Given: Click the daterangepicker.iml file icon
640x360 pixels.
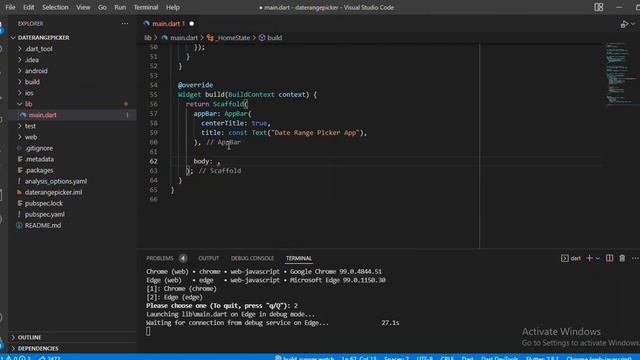Looking at the screenshot, I should [x=19, y=192].
